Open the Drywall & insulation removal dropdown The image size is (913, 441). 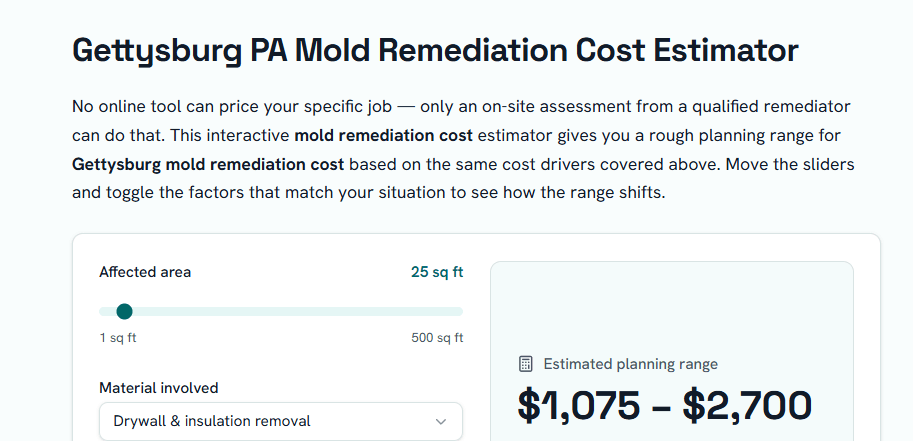[281, 421]
